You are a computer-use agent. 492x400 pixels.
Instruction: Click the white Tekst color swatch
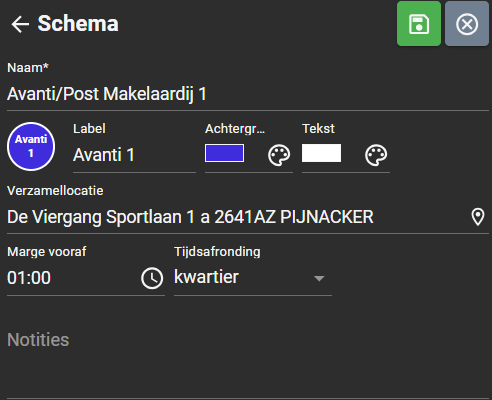pyautogui.click(x=321, y=153)
